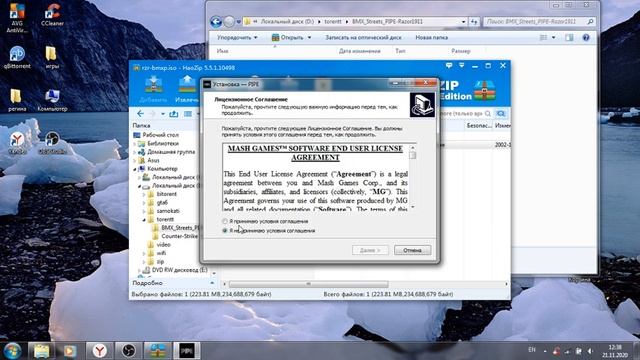Click the 'Имя' column header in Explorer
The width and height of the screenshot is (640, 360).
(x=222, y=51)
